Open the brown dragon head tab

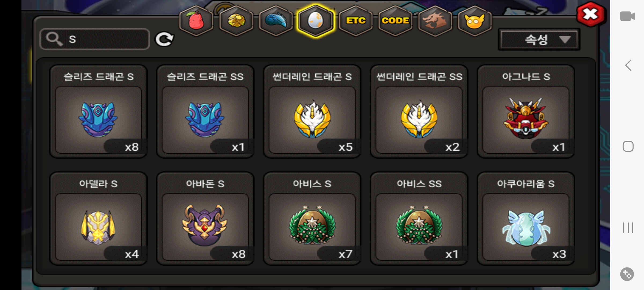tap(435, 21)
